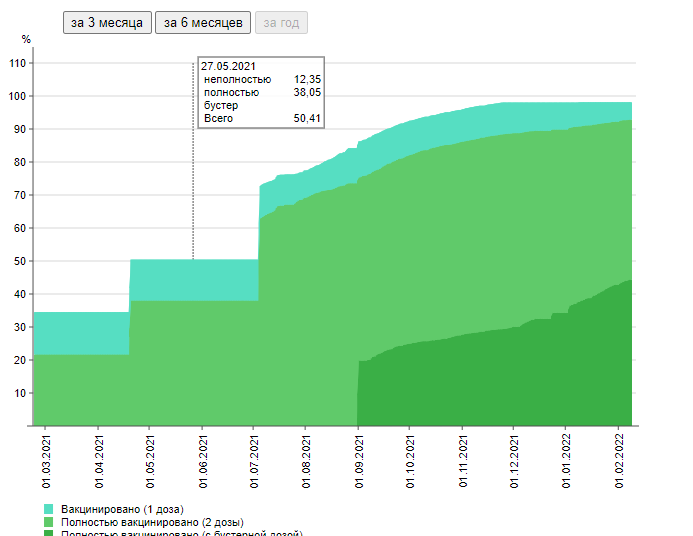
Task: Click the 50 label on the y-axis
Action: click(20, 261)
